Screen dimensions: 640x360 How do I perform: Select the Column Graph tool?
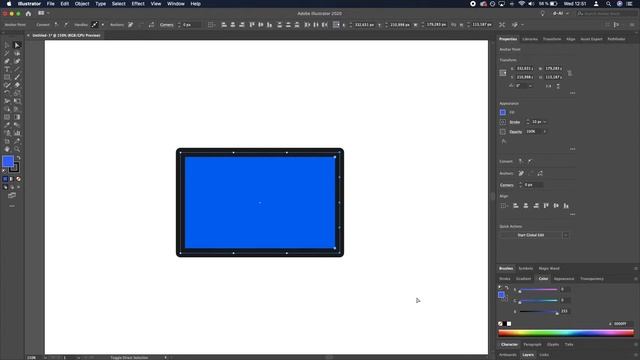coord(17,133)
